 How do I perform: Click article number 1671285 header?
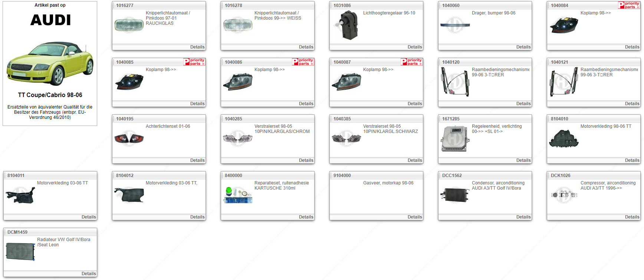(451, 119)
